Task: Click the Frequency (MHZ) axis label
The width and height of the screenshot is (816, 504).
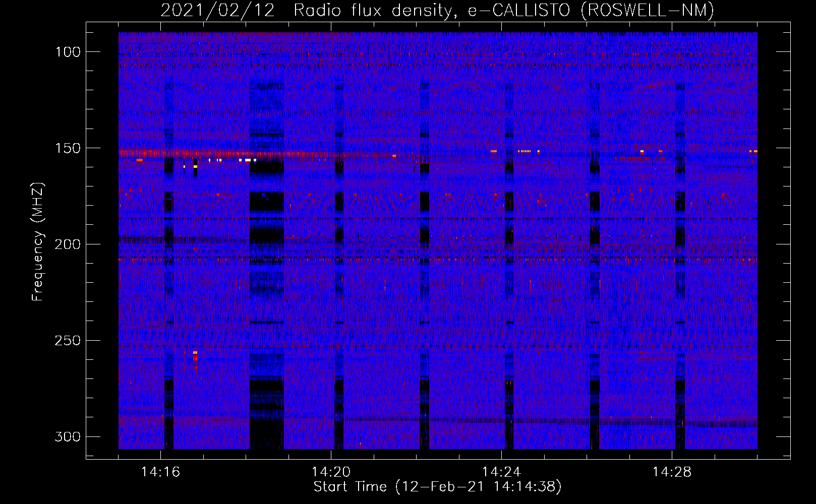Action: click(x=37, y=242)
